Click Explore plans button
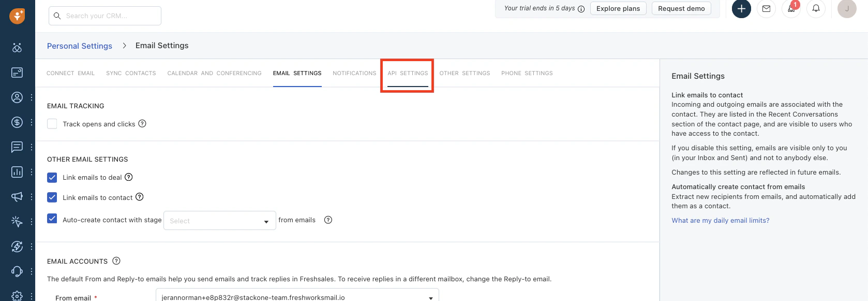Image resolution: width=868 pixels, height=301 pixels. pyautogui.click(x=618, y=8)
